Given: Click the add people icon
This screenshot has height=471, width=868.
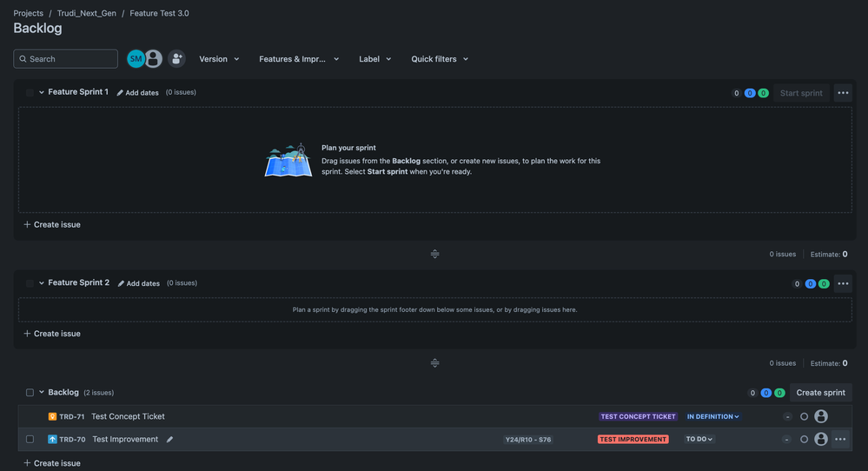Looking at the screenshot, I should [x=176, y=59].
